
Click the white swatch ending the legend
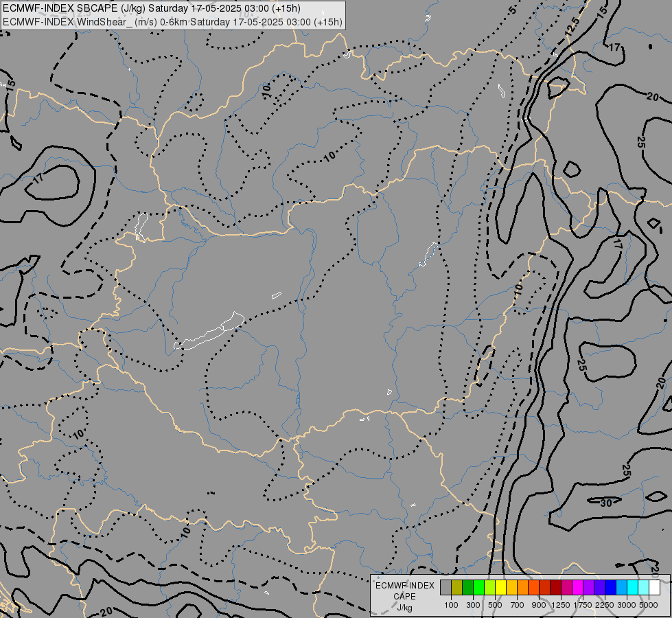click(655, 588)
